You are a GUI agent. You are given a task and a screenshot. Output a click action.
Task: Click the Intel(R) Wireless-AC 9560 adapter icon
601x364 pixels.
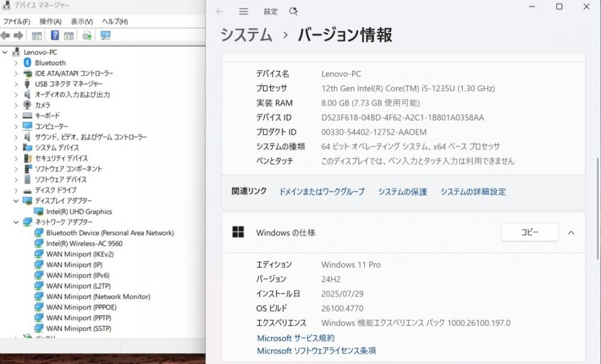[x=38, y=243]
